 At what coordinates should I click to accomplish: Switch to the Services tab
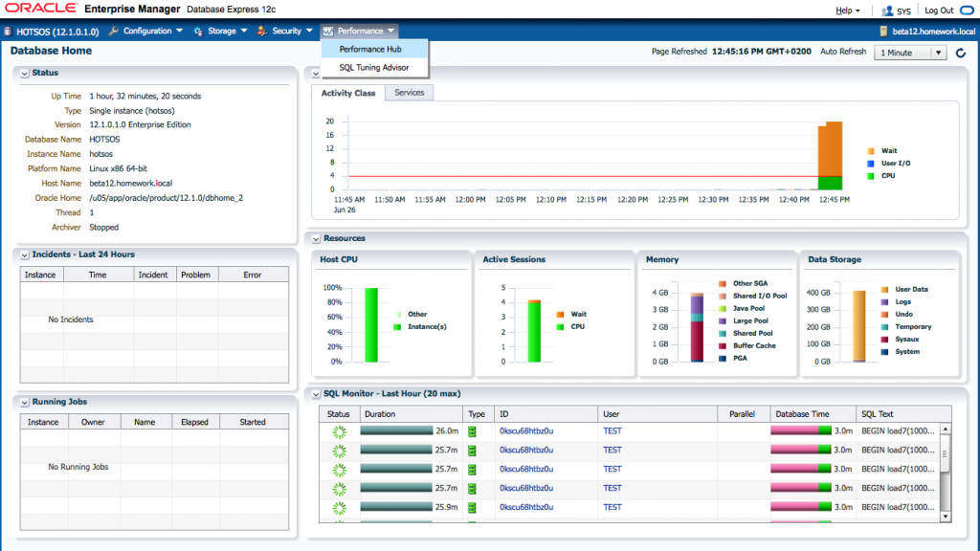[x=410, y=93]
